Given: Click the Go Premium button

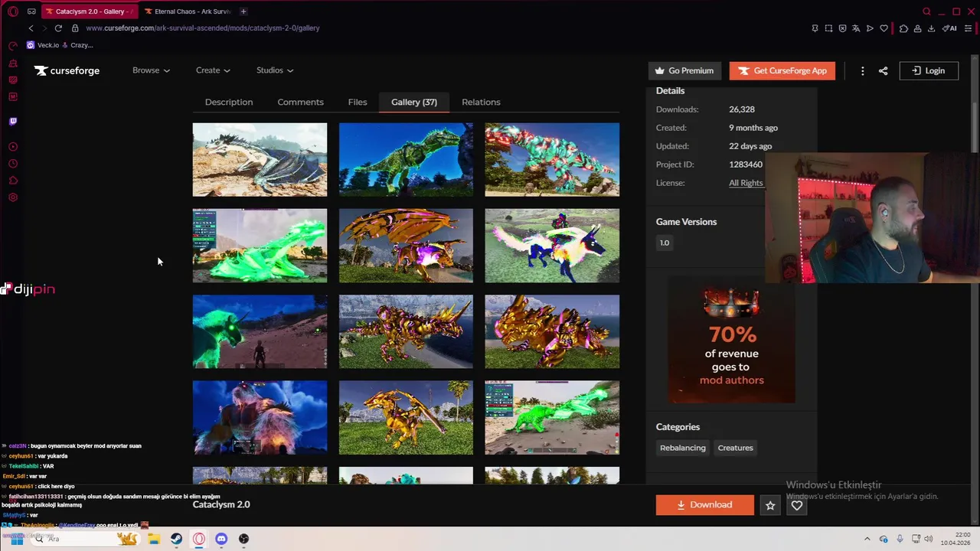Looking at the screenshot, I should tap(684, 70).
